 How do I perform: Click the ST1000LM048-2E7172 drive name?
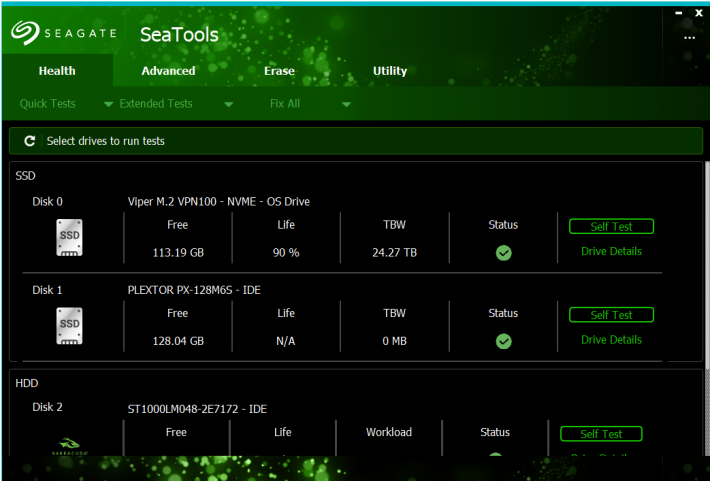pyautogui.click(x=197, y=409)
